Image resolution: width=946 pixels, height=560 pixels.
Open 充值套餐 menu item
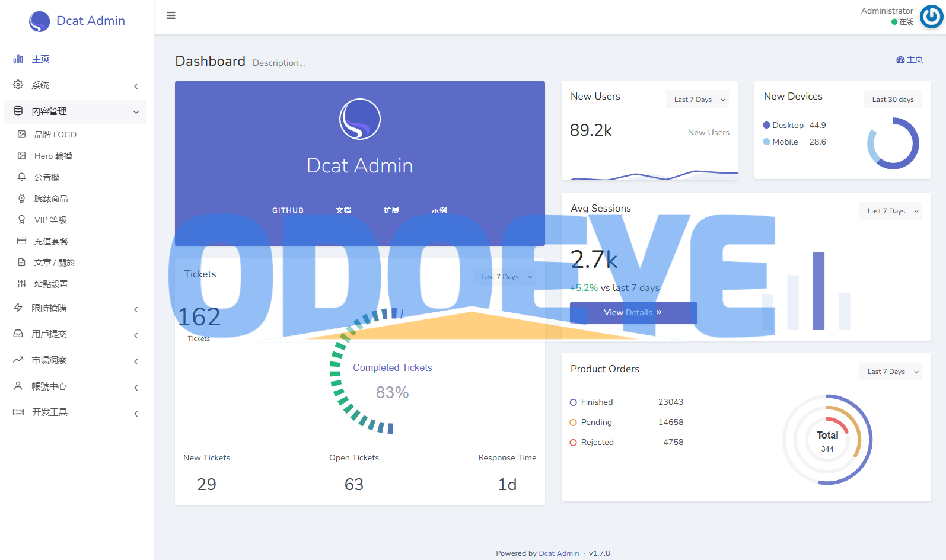click(x=75, y=241)
